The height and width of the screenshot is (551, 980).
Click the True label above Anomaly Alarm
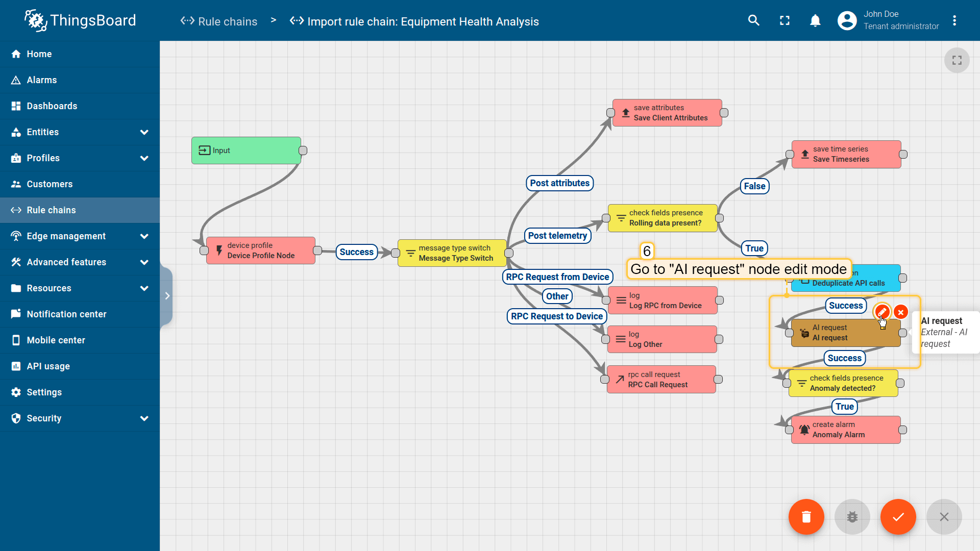pos(845,407)
